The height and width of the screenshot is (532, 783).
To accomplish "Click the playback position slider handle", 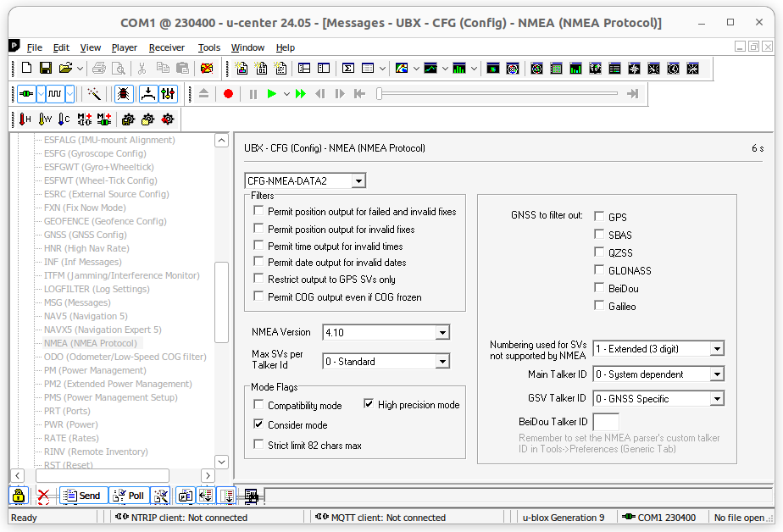I will [379, 94].
